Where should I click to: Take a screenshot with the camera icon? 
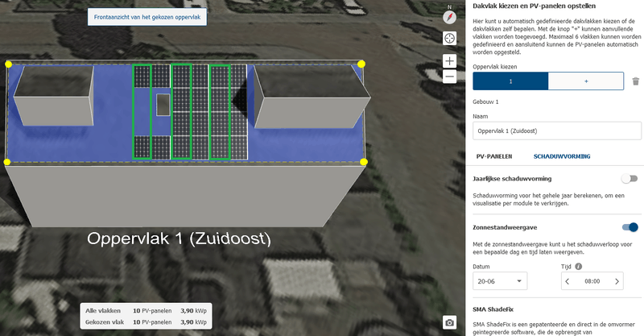point(450,322)
